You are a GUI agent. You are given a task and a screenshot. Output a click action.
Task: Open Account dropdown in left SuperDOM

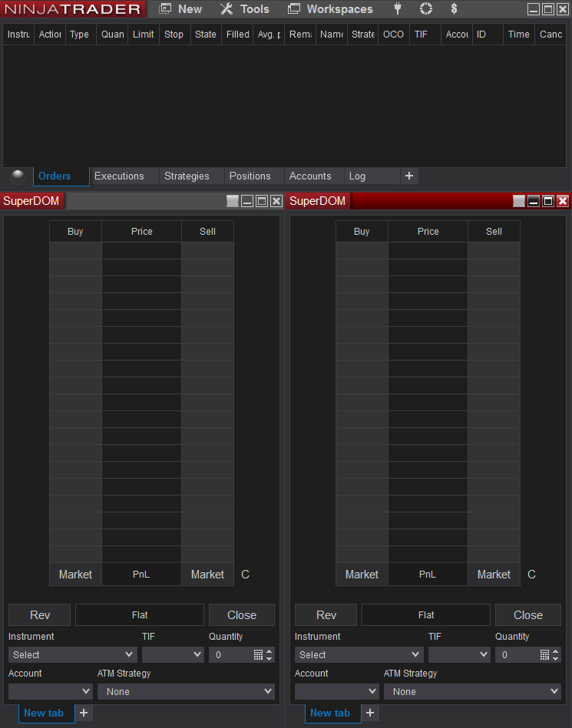(50, 691)
